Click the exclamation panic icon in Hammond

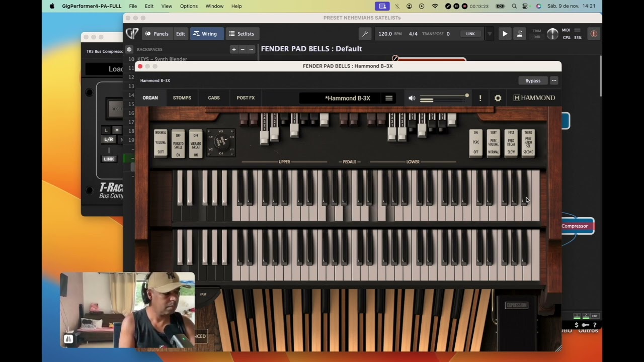(480, 98)
